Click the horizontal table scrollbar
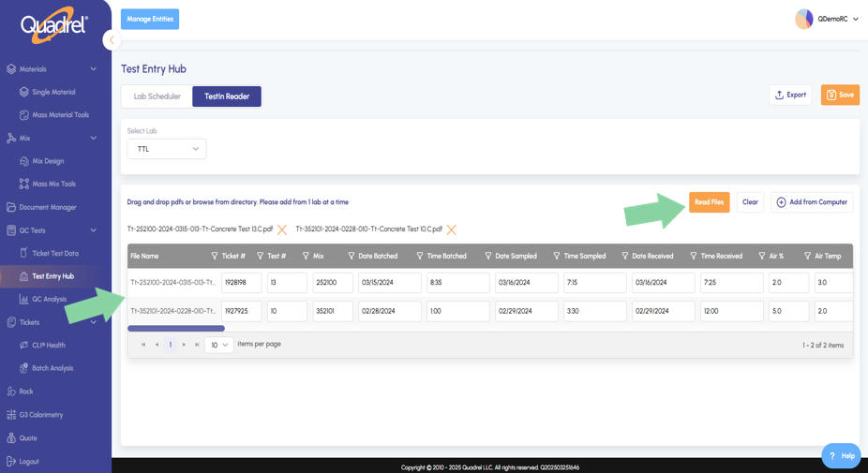This screenshot has height=473, width=868. 176,329
